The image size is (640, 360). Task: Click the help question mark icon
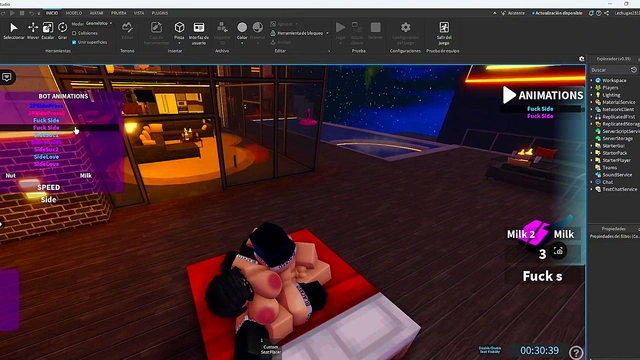576,352
